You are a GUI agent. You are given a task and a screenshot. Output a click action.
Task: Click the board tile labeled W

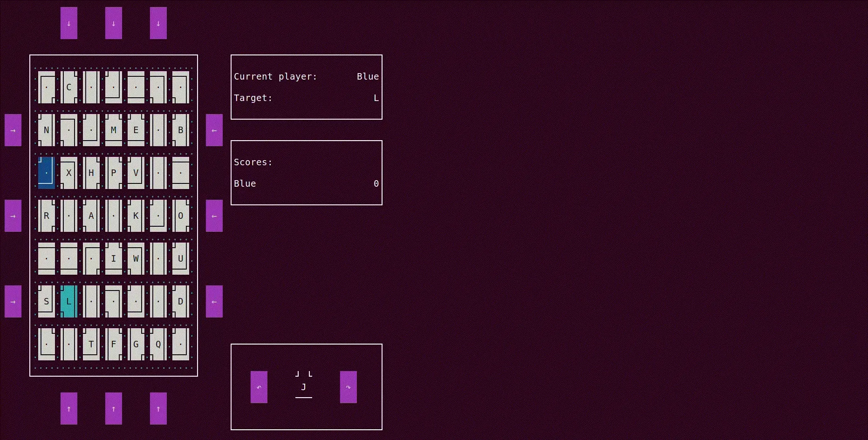(136, 259)
